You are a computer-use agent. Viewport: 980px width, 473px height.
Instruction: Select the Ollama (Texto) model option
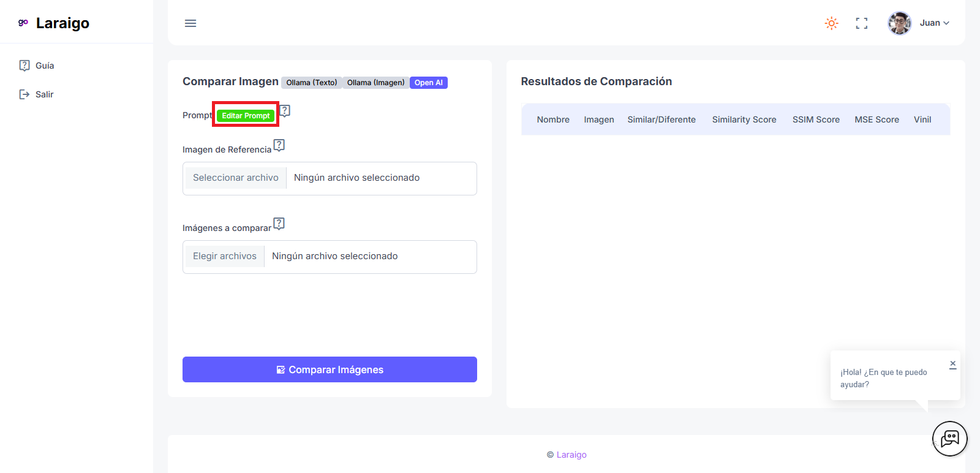pos(312,83)
